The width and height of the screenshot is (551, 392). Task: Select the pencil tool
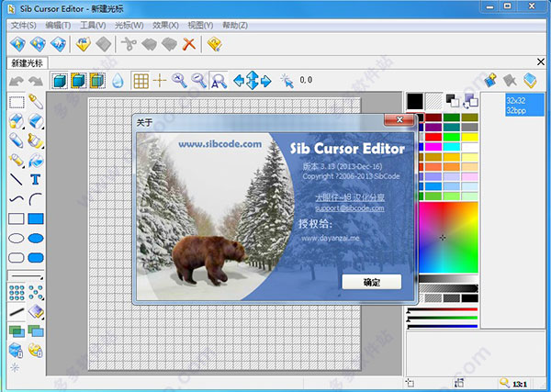tap(17, 140)
